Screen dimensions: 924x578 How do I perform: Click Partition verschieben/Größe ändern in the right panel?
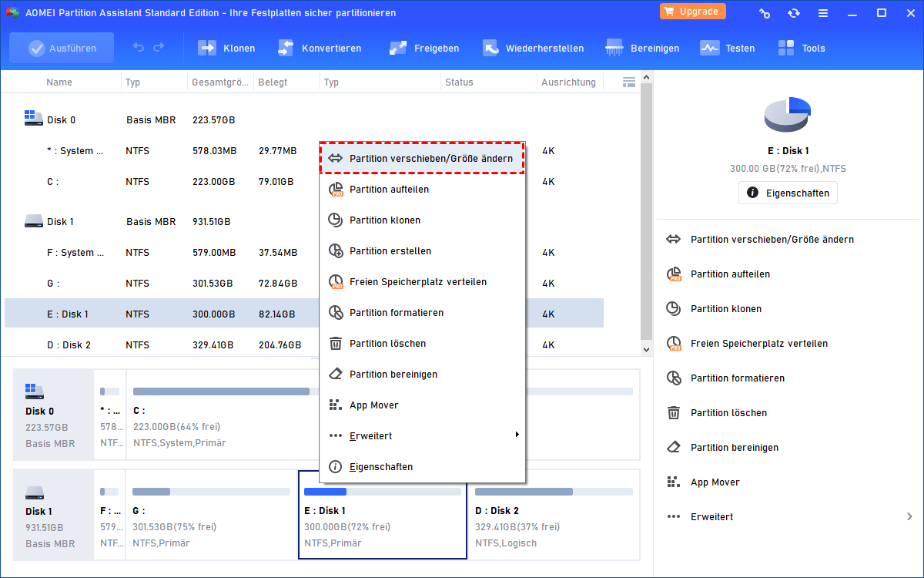pos(772,240)
